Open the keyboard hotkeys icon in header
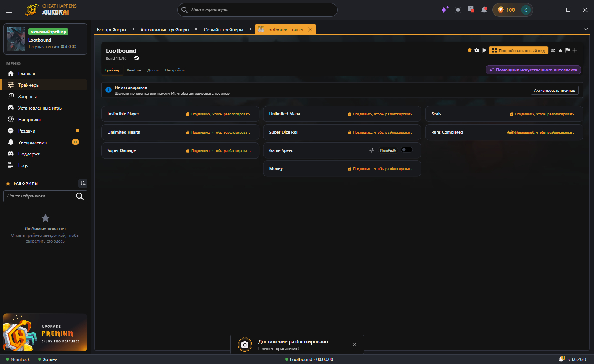The height and width of the screenshot is (364, 594). [x=553, y=50]
